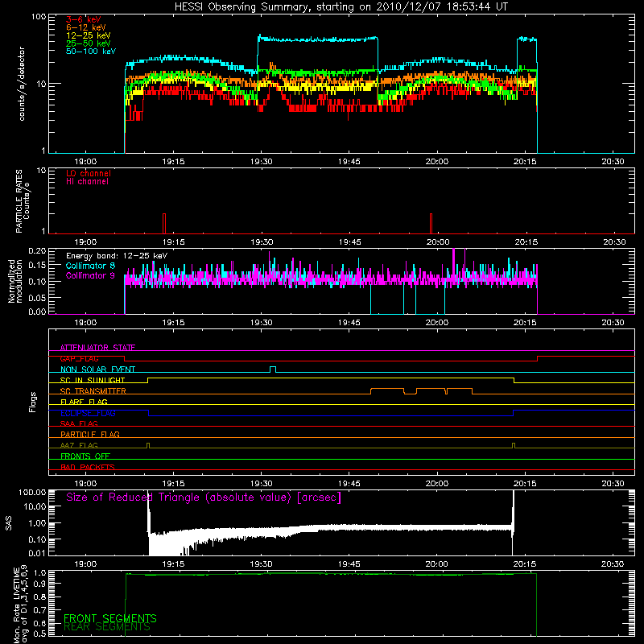Click the counts/s/detector y-axis label

click(22, 84)
